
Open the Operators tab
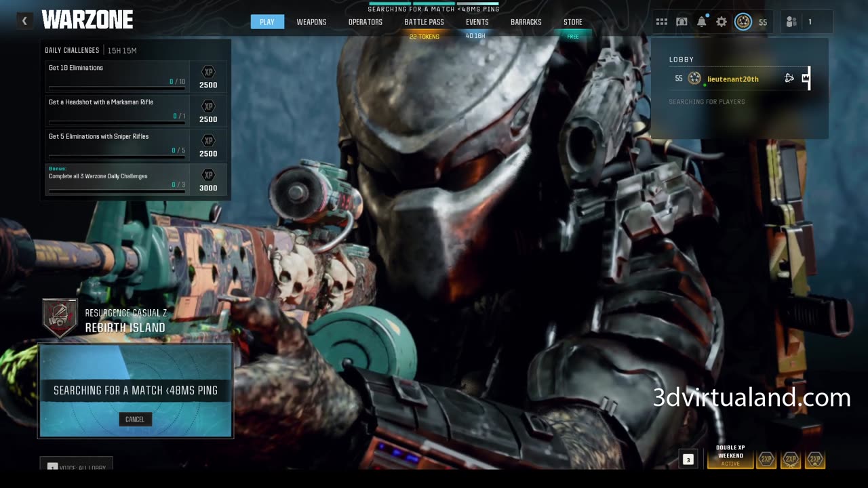click(366, 22)
